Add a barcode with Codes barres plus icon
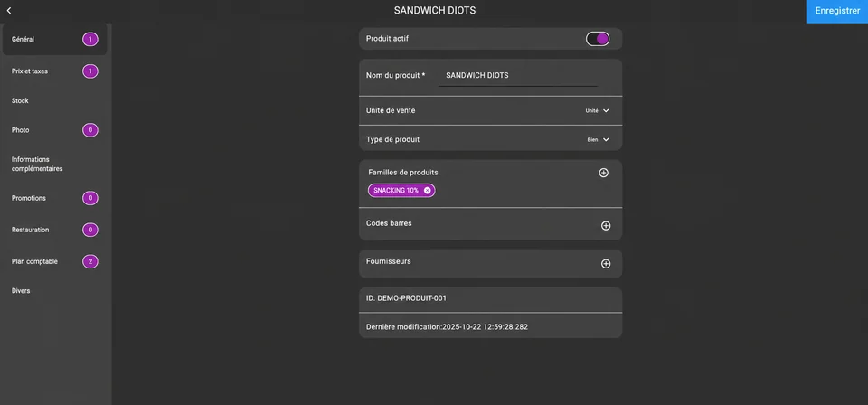The width and height of the screenshot is (868, 405). tap(606, 226)
